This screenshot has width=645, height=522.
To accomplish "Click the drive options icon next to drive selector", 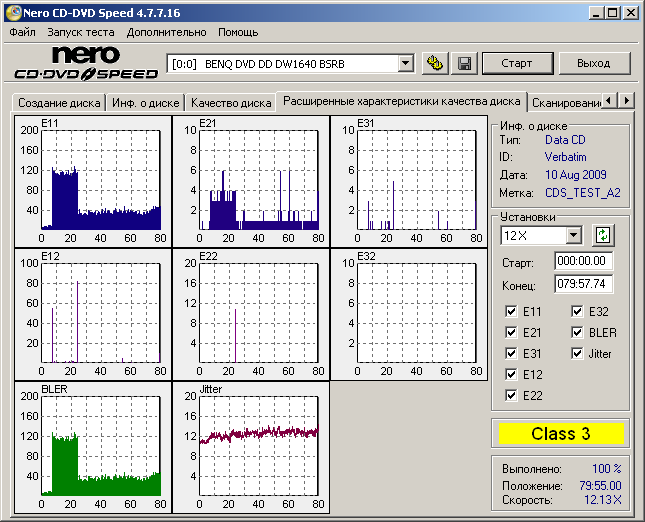I will (435, 63).
